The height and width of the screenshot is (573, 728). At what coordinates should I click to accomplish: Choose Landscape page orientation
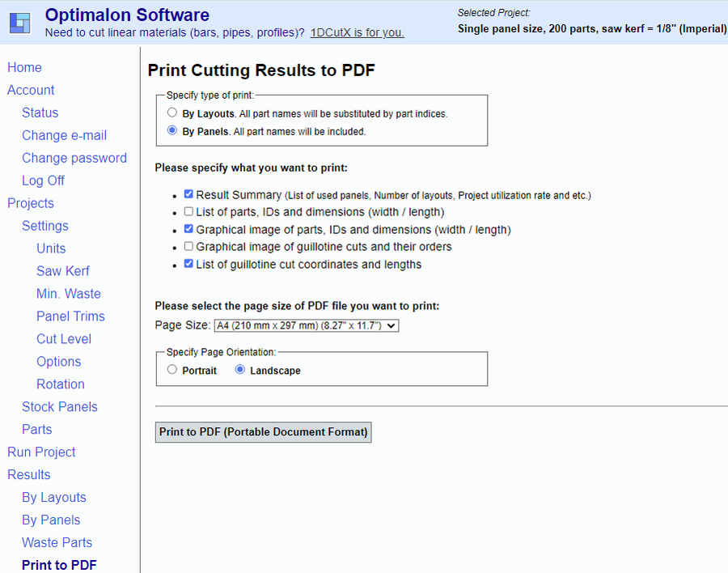click(239, 370)
